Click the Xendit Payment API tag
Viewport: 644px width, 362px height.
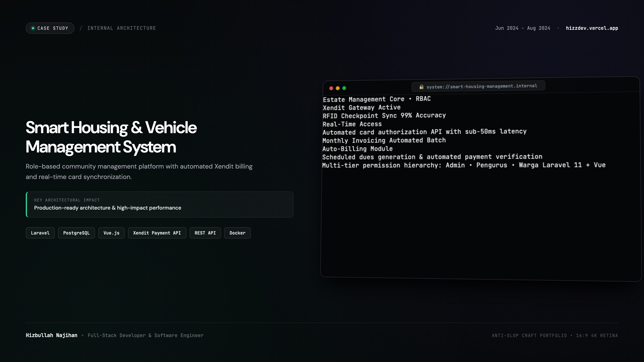tap(157, 233)
